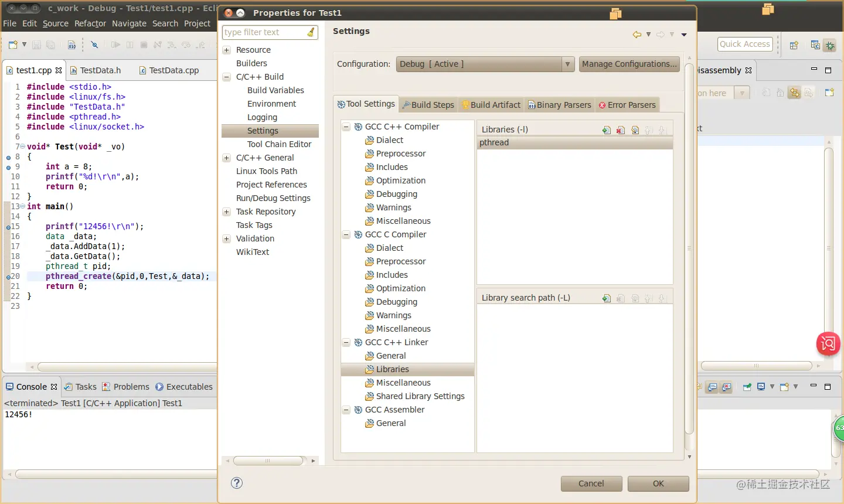Open the Settings view menu dropdown arrow

(x=684, y=35)
